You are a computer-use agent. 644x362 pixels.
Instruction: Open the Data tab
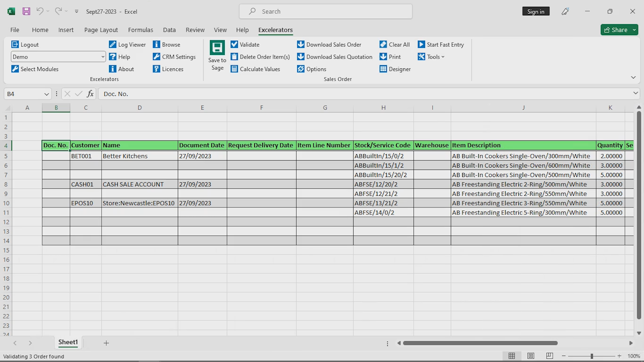coord(169,30)
